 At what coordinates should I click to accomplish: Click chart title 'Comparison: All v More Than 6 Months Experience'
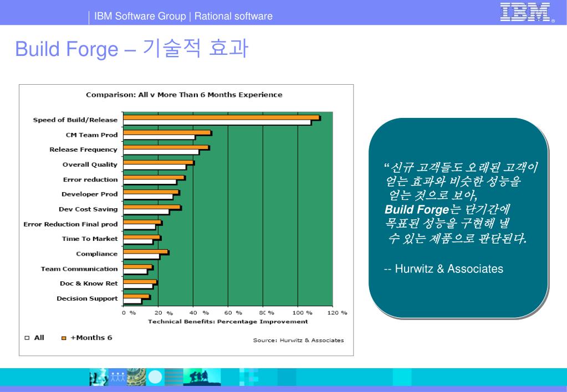click(x=184, y=95)
